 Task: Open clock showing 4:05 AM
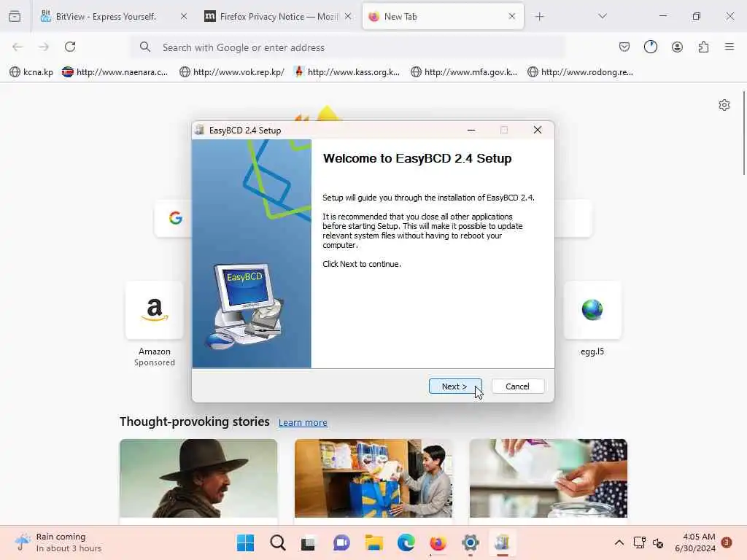695,542
